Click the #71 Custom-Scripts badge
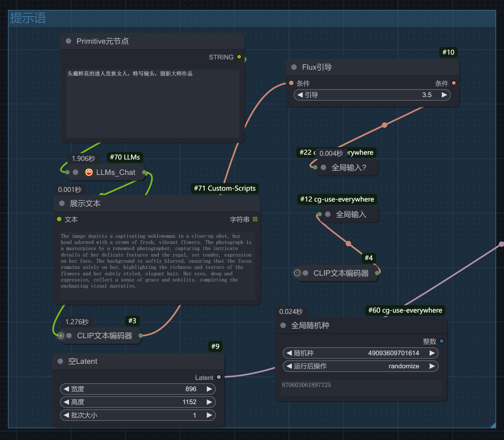Viewport: 504px width, 440px height. click(x=225, y=188)
